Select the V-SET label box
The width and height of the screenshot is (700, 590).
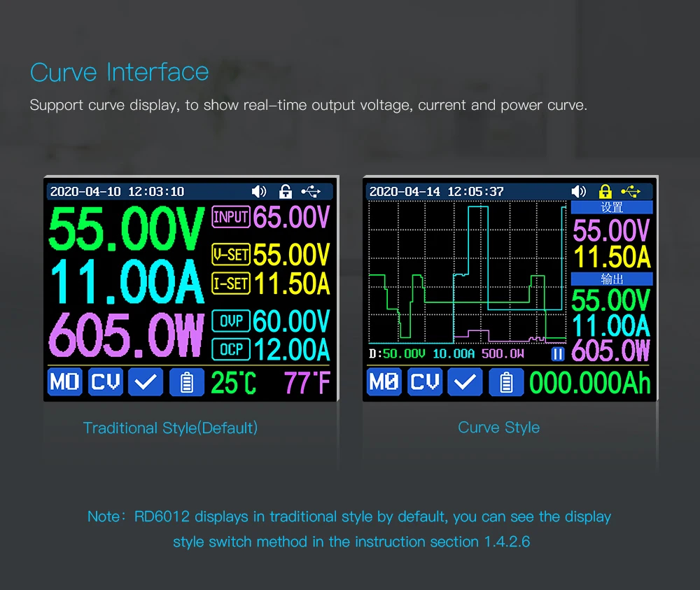coord(231,255)
